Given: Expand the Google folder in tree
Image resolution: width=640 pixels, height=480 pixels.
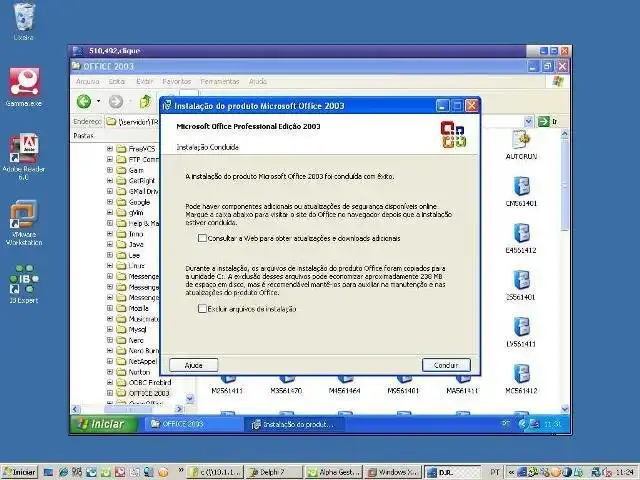Looking at the screenshot, I should point(110,202).
